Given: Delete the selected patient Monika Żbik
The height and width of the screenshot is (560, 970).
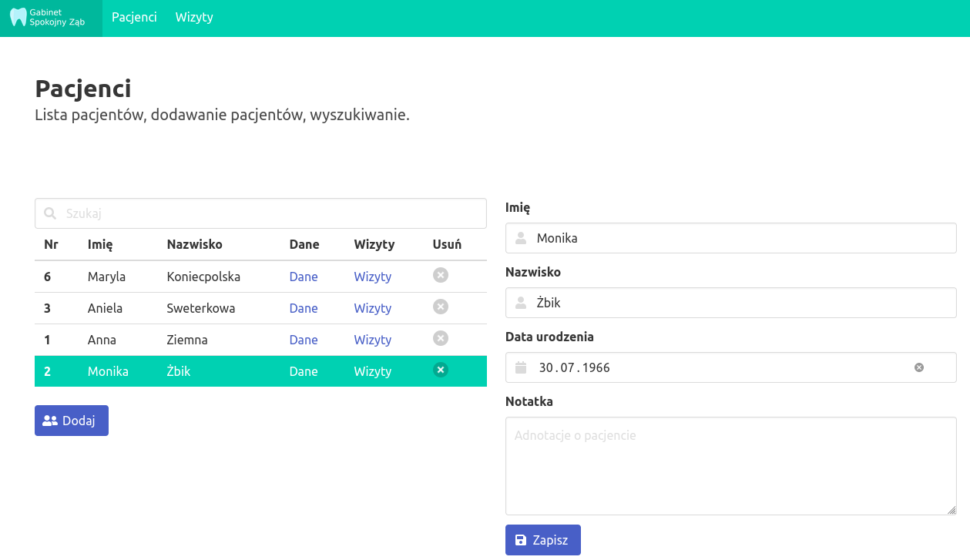Looking at the screenshot, I should point(441,370).
